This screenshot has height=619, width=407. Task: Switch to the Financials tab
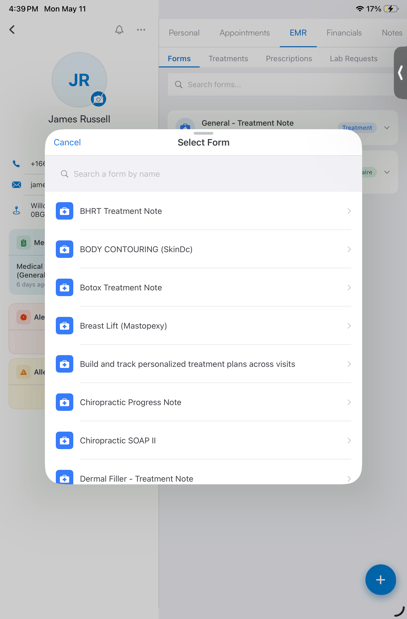pyautogui.click(x=344, y=33)
